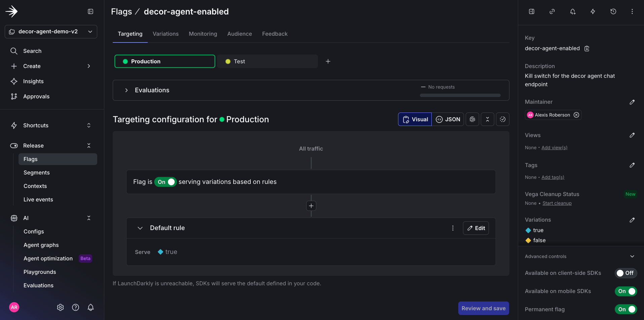Select the Test environment tab
Screen dimensions: 644x320
[267, 61]
